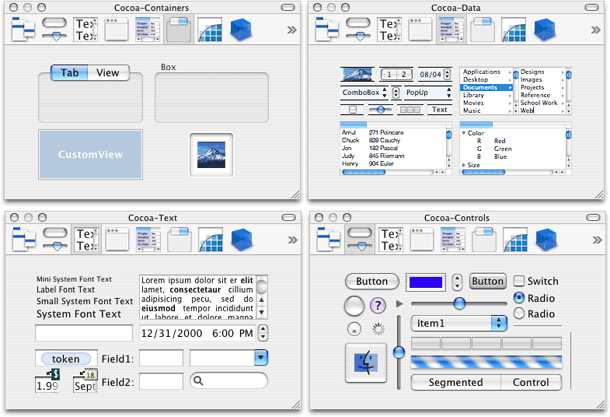This screenshot has width=610, height=417.
Task: Click the token in the token field
Action: click(66, 359)
